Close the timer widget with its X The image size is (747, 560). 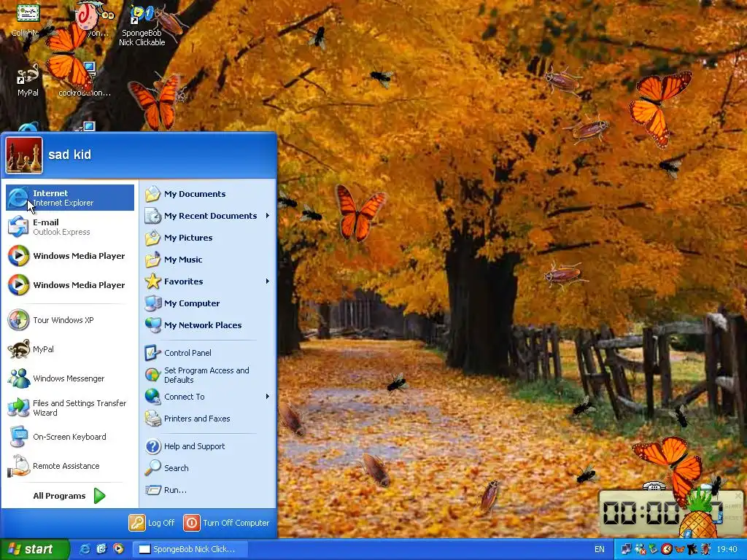pyautogui.click(x=738, y=496)
